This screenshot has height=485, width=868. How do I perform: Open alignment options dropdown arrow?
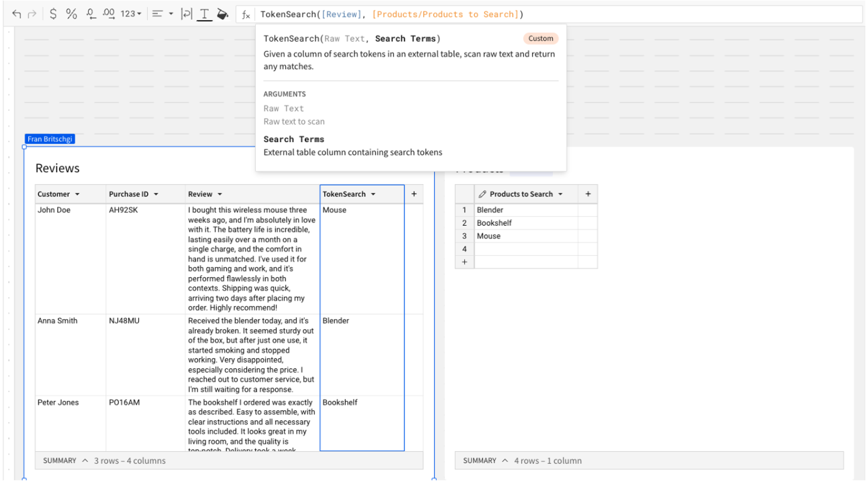[x=171, y=14]
